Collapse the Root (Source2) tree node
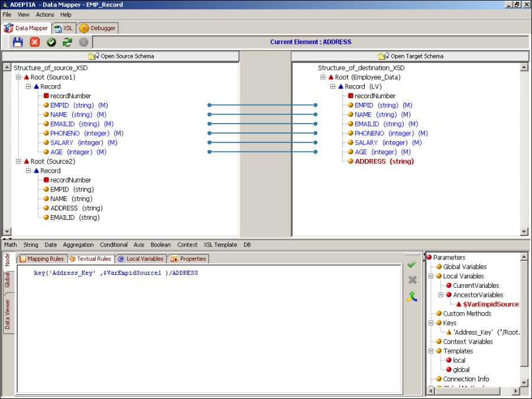 [18, 161]
